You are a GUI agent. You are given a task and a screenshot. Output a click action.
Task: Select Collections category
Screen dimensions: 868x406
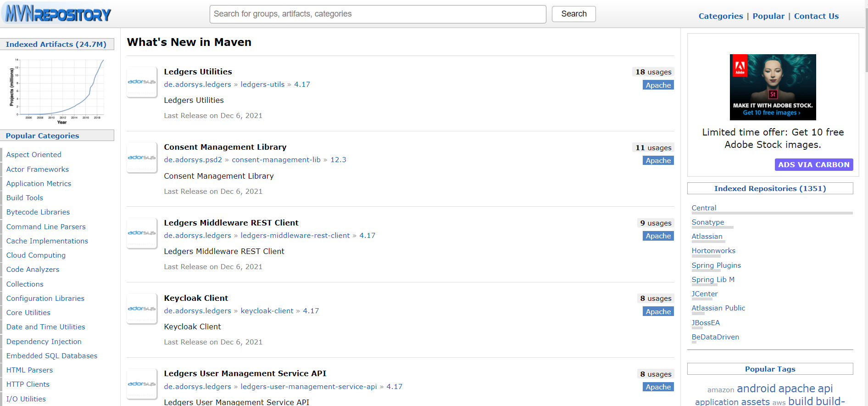click(25, 284)
